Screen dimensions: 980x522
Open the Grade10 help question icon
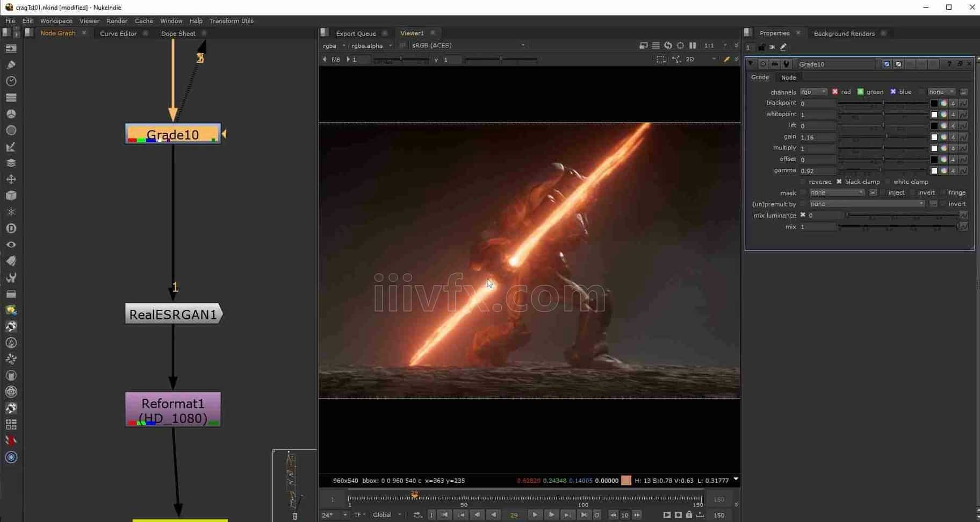[x=949, y=64]
